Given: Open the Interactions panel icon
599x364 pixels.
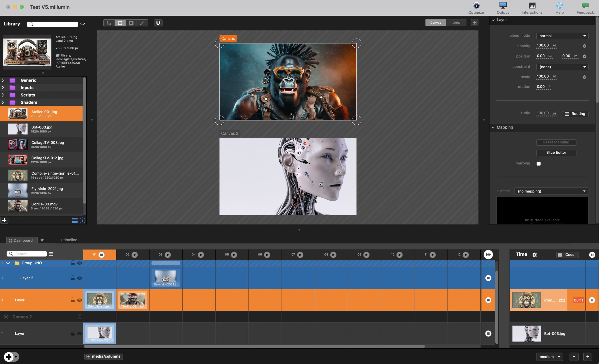Looking at the screenshot, I should tap(532, 8).
